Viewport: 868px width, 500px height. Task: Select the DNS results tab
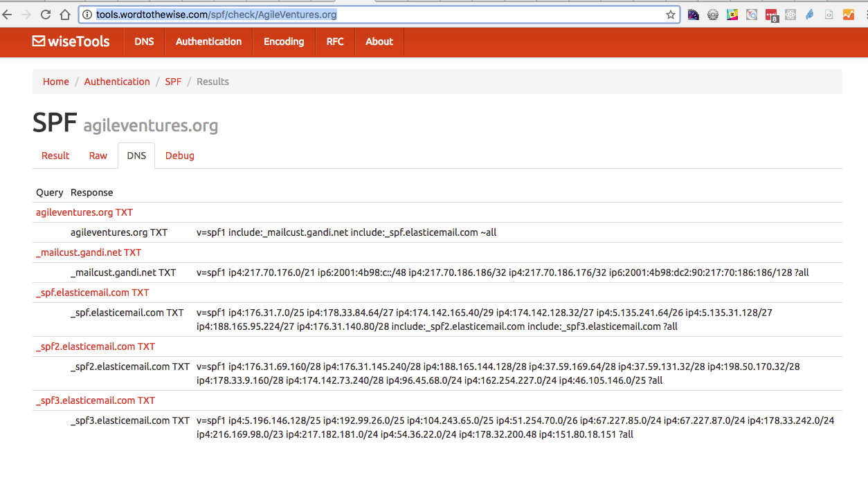click(136, 156)
